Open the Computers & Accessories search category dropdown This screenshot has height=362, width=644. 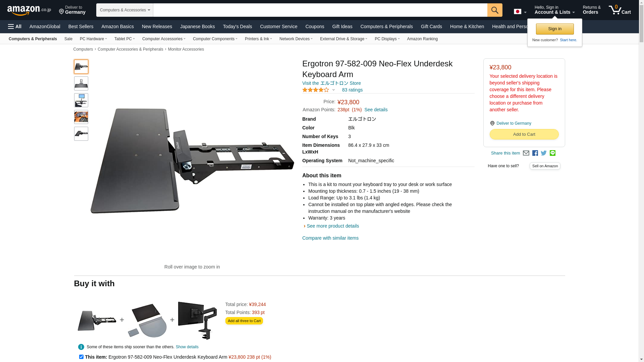(x=125, y=10)
